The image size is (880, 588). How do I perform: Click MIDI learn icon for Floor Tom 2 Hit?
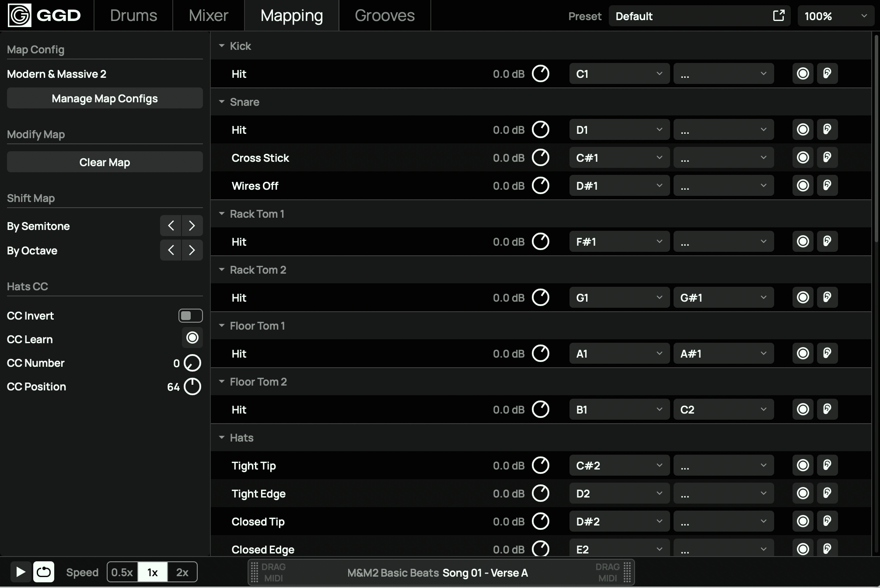[x=803, y=409]
